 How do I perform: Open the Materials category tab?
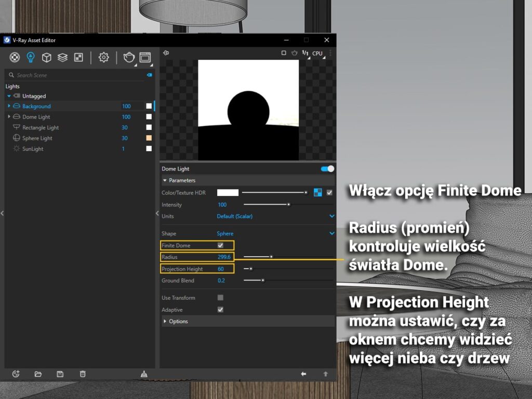15,57
